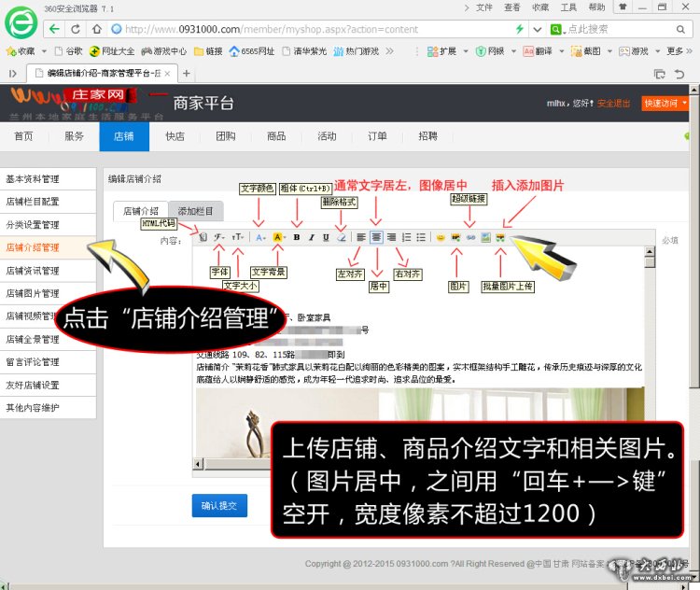Open the 商品 navigation menu

tap(276, 136)
